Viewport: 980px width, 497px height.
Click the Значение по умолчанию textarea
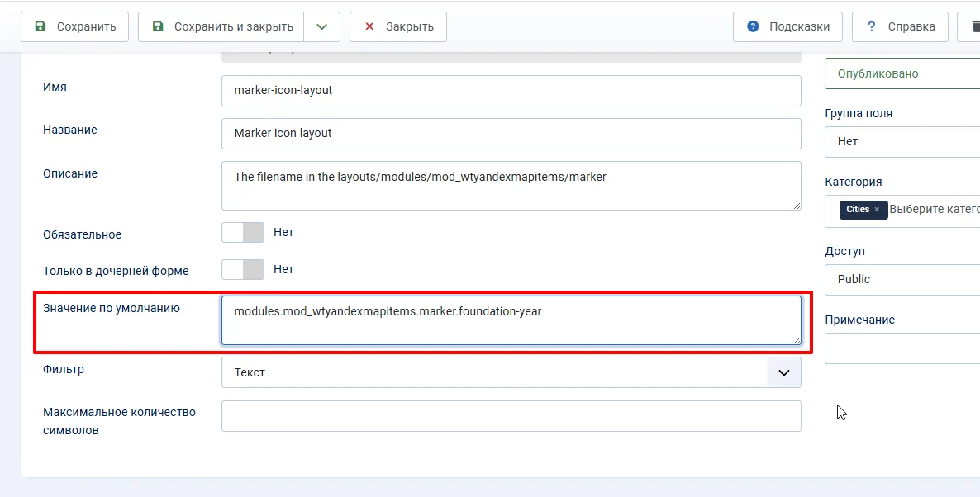tap(511, 320)
